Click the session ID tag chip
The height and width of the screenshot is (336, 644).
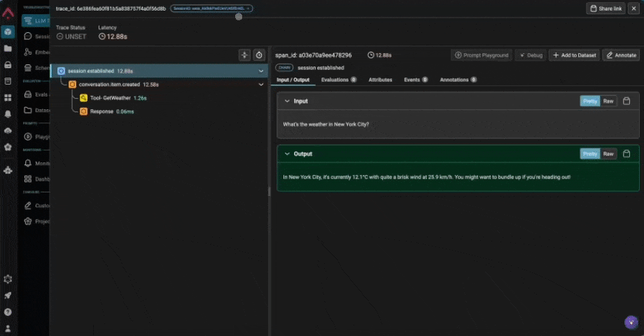coord(211,8)
